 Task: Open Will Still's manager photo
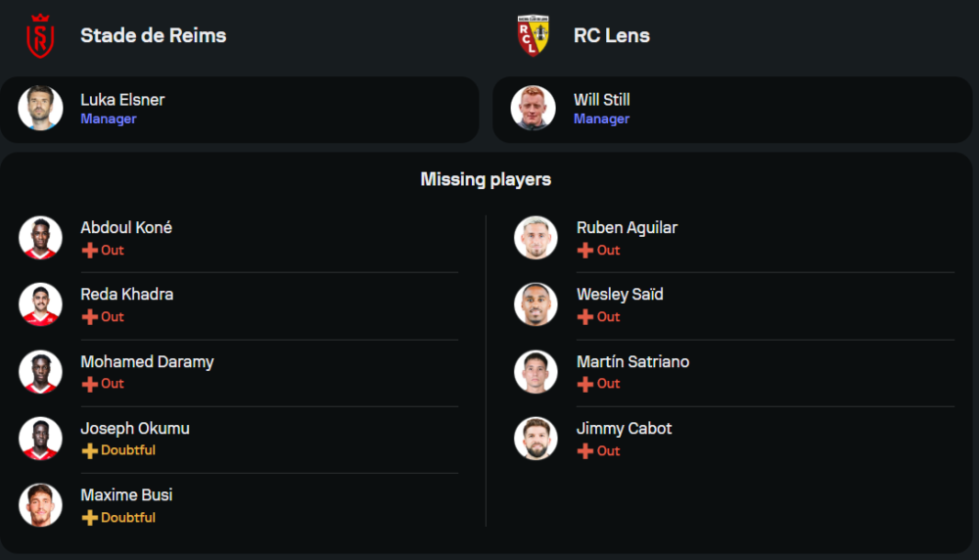coord(534,109)
